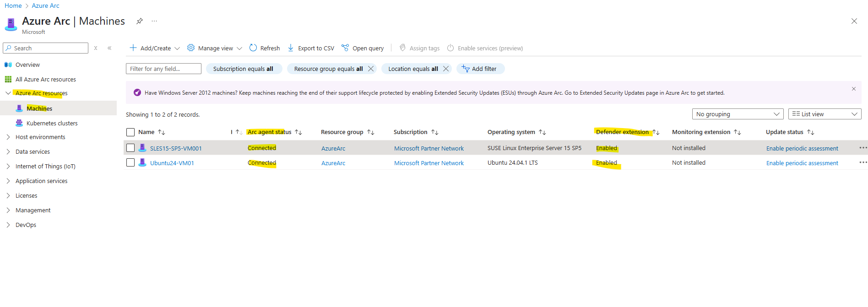Open SLES15-SP5-VM001 machine link
This screenshot has height=307, width=868.
coord(176,148)
